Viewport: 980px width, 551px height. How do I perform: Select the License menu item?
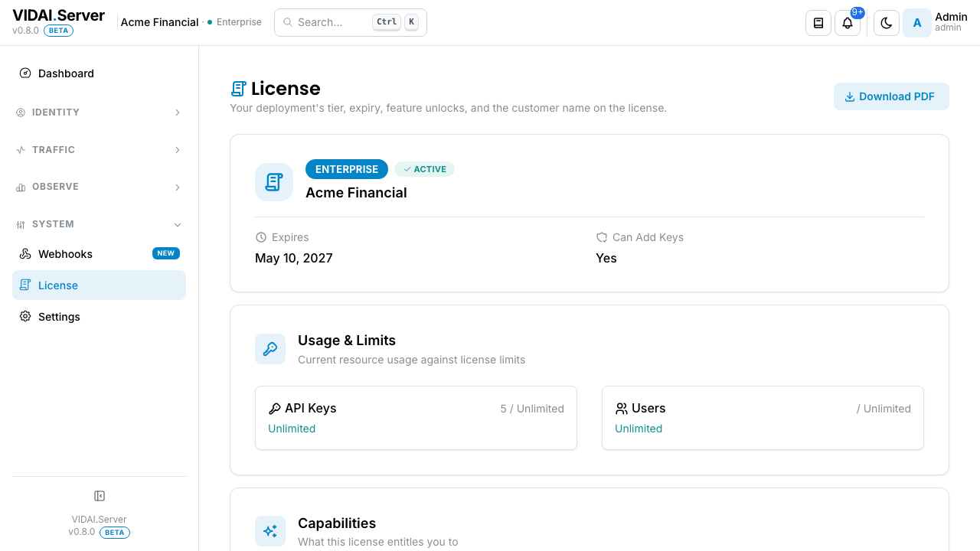coord(99,285)
